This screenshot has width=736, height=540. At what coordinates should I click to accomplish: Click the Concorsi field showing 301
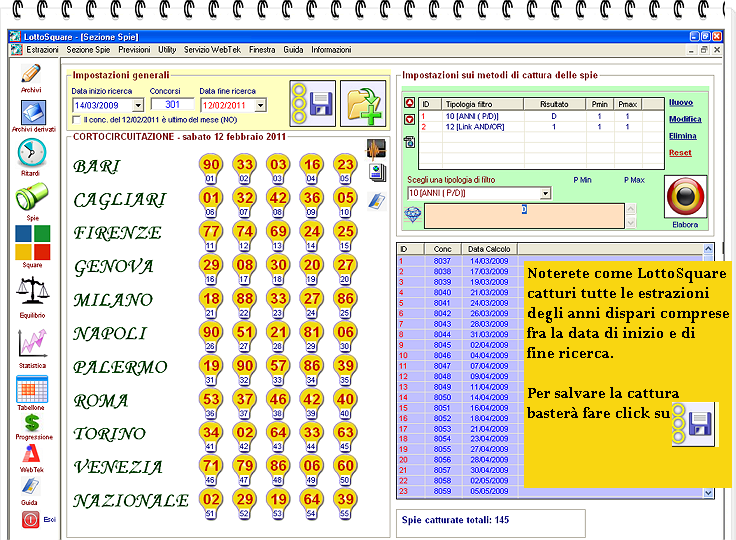tap(172, 105)
